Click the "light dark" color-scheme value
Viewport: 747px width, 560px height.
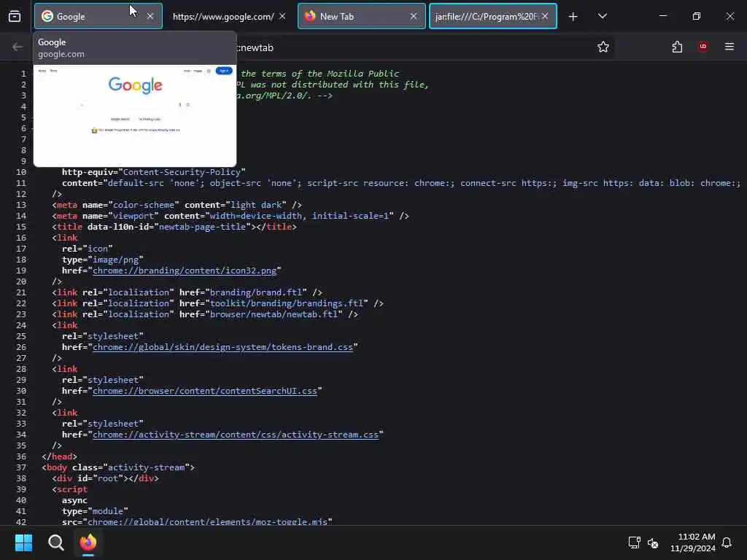(x=256, y=205)
